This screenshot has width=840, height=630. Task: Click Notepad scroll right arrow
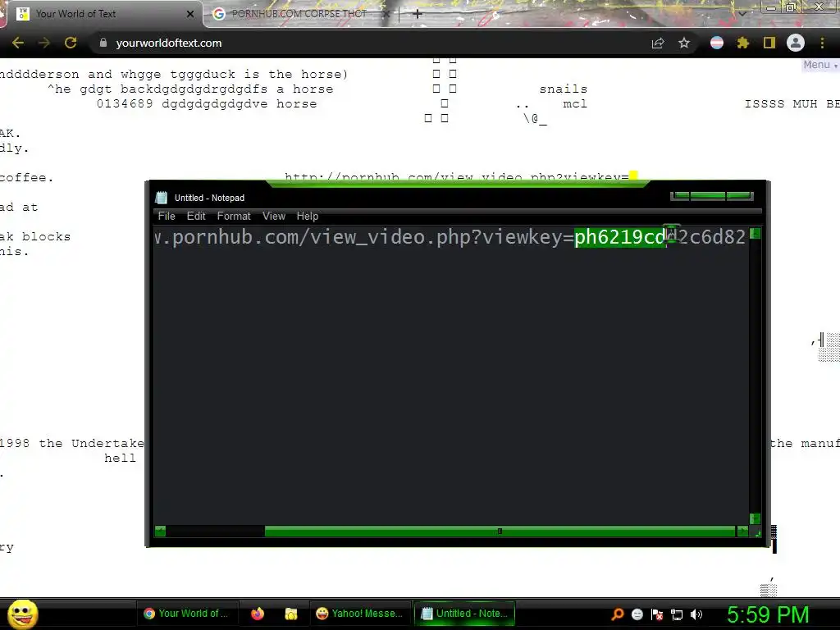click(x=742, y=531)
